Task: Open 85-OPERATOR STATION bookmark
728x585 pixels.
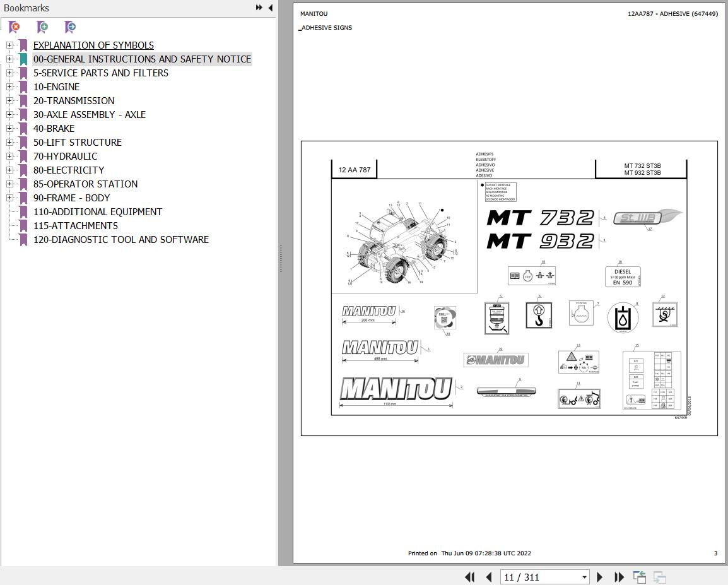Action: coord(85,184)
